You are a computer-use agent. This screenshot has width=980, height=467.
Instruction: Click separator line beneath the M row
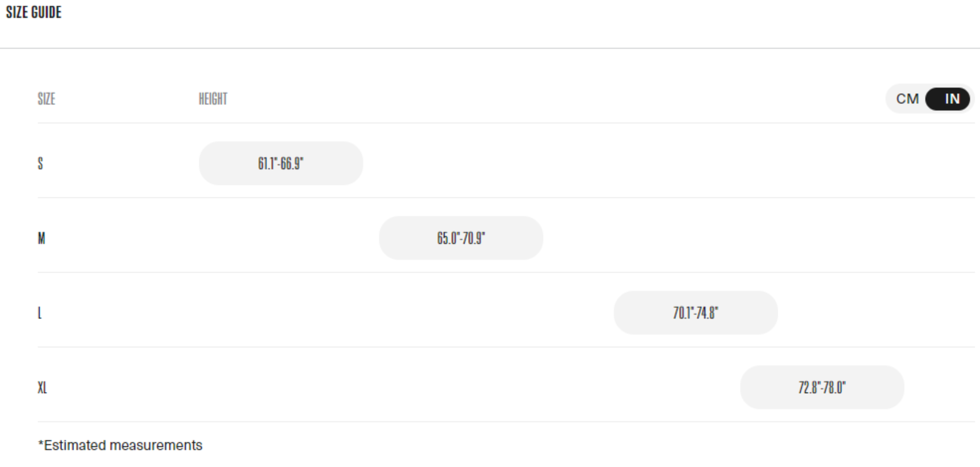(x=506, y=272)
